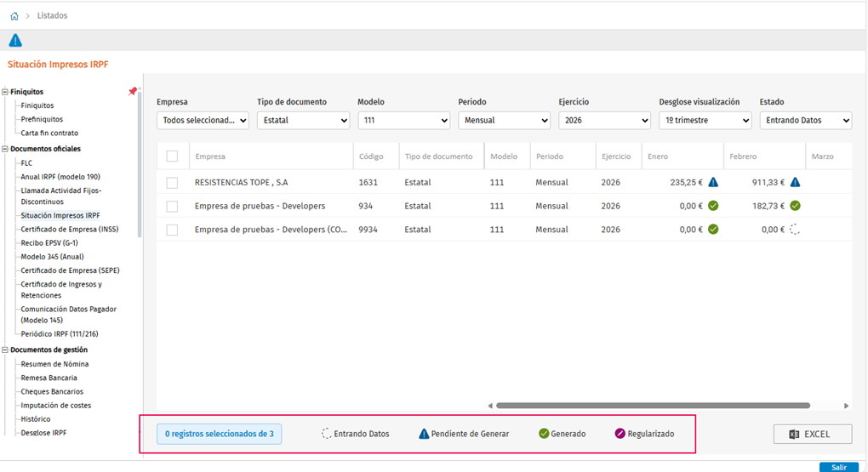Click Febrero pending icon for RESISTENCIAS TOPE
The image size is (868, 472).
[796, 182]
